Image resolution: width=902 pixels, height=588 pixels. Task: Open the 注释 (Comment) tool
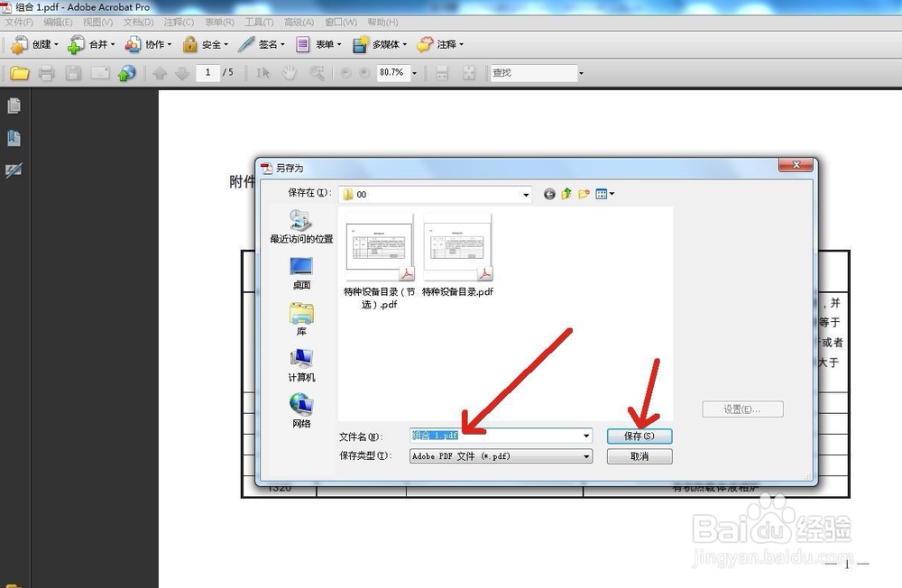click(435, 44)
